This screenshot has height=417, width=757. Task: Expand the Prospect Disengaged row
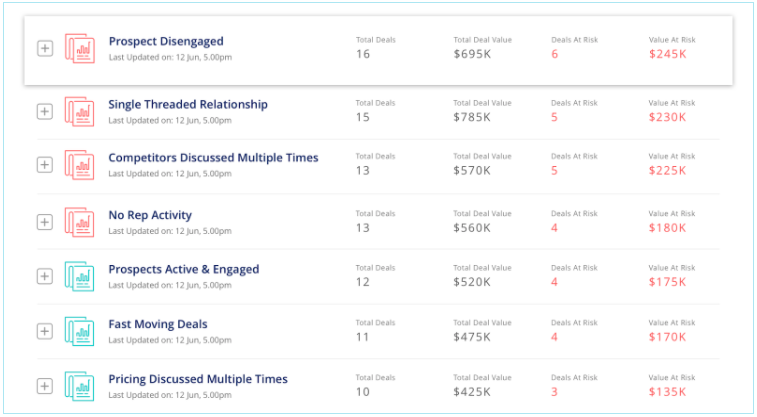(x=44, y=48)
